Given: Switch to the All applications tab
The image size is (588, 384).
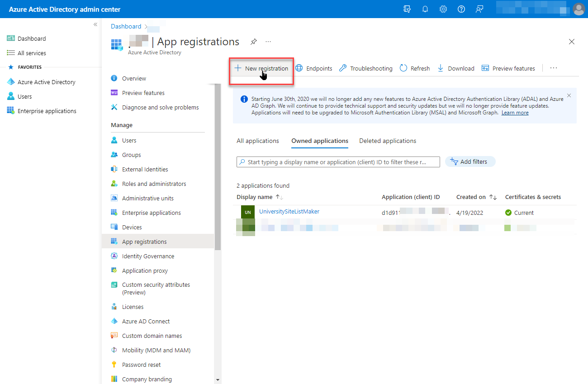Looking at the screenshot, I should 258,141.
